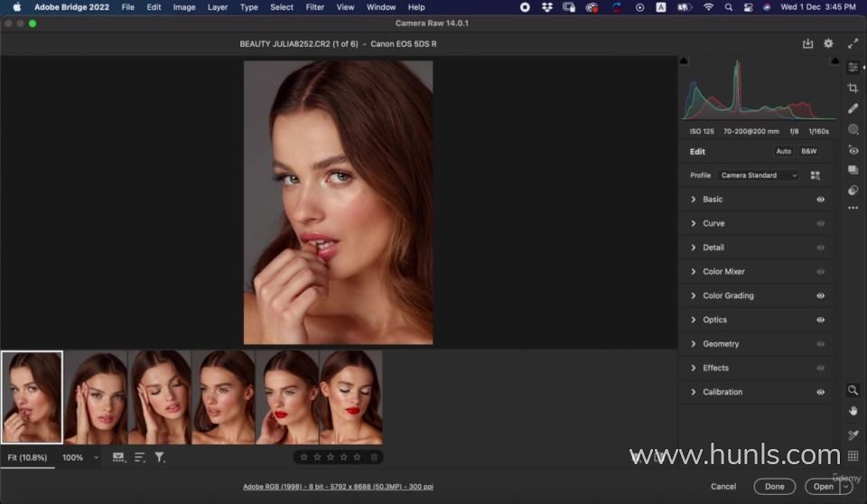Screen dimensions: 867x504
Task: Select the Hand tool
Action: [853, 411]
